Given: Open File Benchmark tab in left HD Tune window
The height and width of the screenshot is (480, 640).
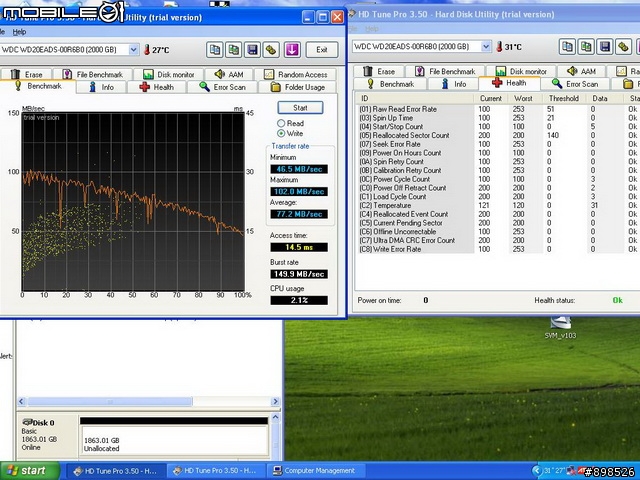Looking at the screenshot, I should [93, 74].
